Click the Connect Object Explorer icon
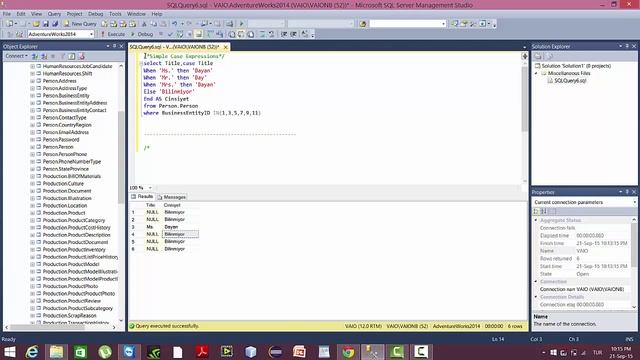The image size is (640, 360). 35,56
